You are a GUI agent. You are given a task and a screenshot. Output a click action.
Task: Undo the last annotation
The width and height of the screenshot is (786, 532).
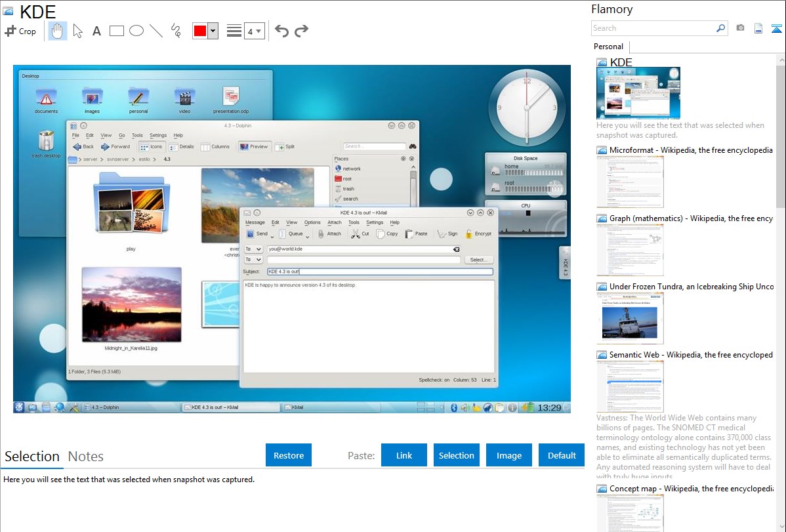coord(281,31)
